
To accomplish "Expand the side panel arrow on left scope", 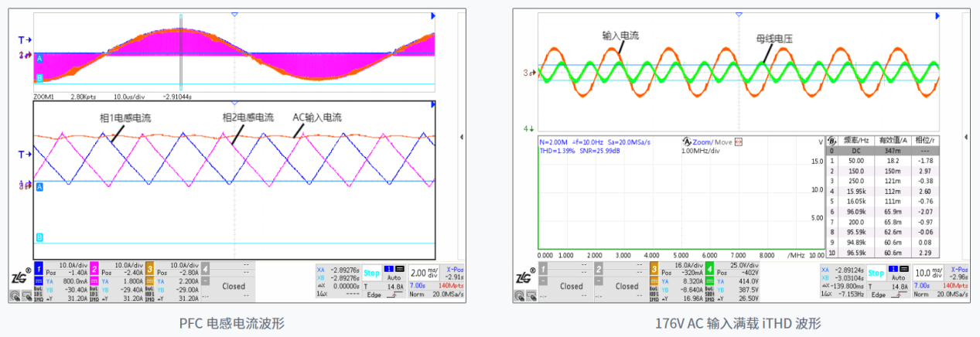I will pyautogui.click(x=462, y=136).
